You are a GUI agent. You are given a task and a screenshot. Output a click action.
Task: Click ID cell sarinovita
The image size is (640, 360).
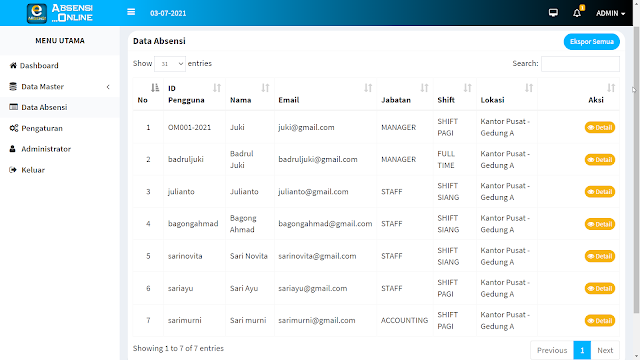point(185,256)
